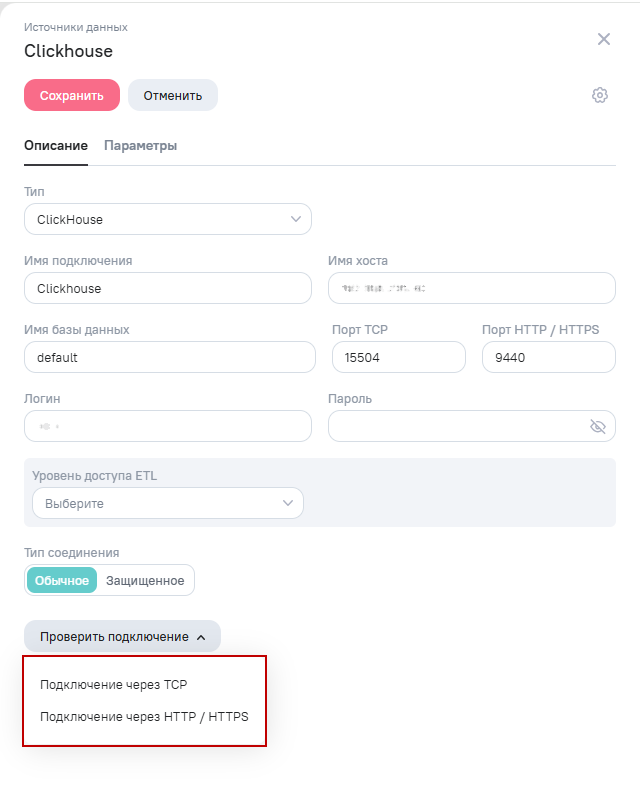This screenshot has width=640, height=789.
Task: Open the Тип ClickHouse dropdown
Action: (x=168, y=219)
